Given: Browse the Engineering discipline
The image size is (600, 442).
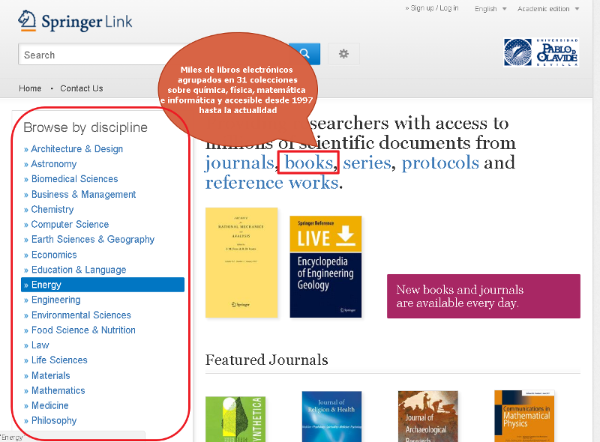Looking at the screenshot, I should tap(56, 300).
